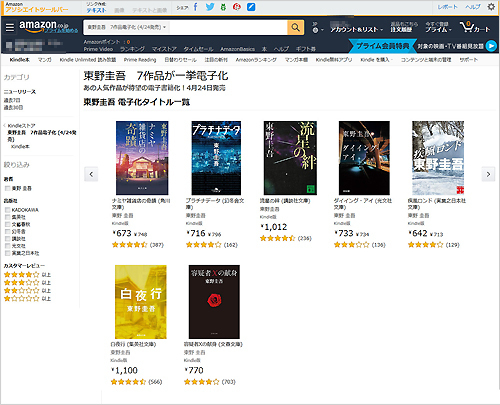Open the 日替わりセール tab
This screenshot has height=405, width=500.
(x=180, y=60)
